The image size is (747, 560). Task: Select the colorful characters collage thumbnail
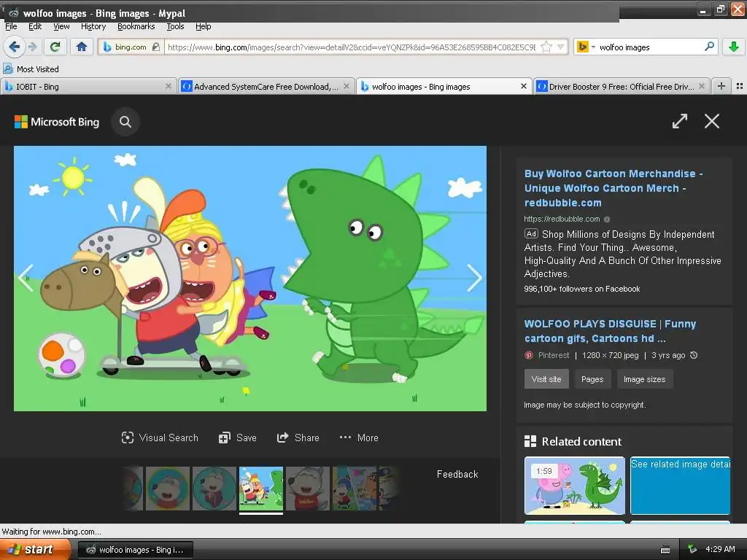pyautogui.click(x=355, y=489)
